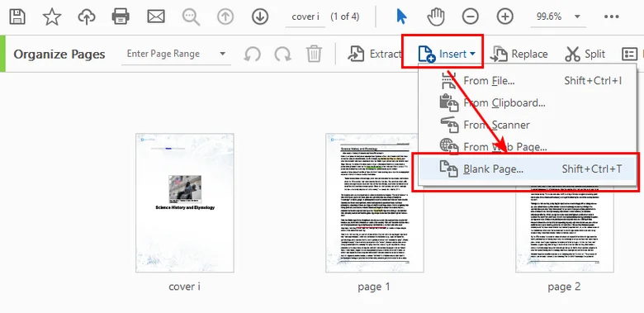
Task: Click the Extract pages button
Action: pos(375,55)
